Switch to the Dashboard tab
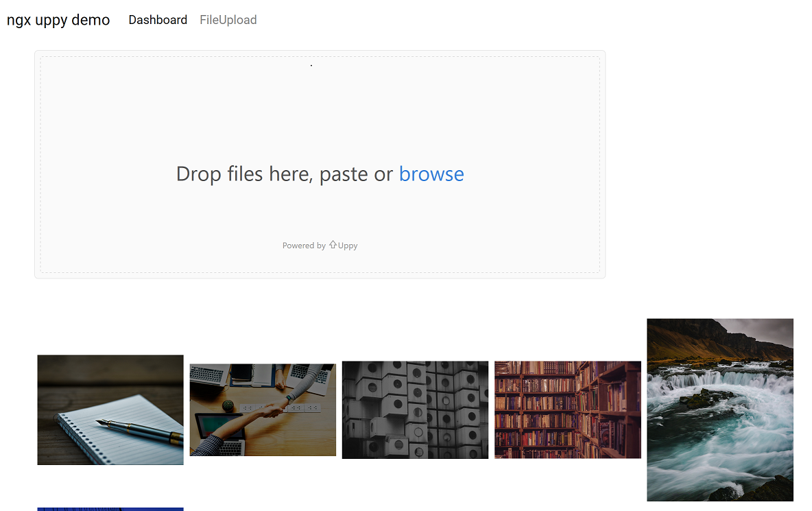This screenshot has width=812, height=511. click(158, 20)
